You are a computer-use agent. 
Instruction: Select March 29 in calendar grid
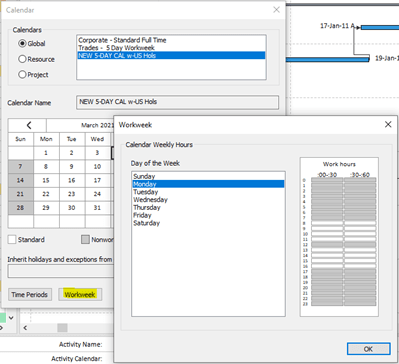[46, 207]
